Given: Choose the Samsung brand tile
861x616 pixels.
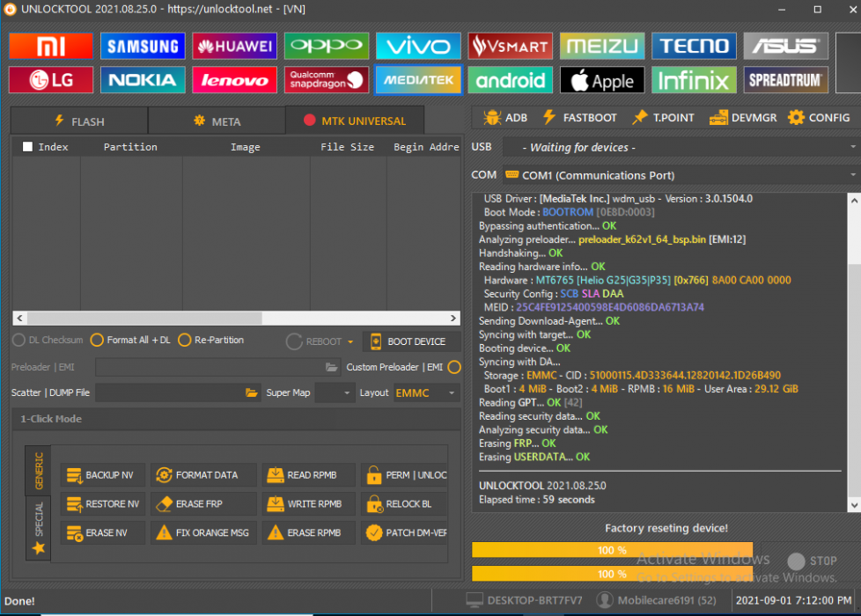Looking at the screenshot, I should pyautogui.click(x=143, y=46).
